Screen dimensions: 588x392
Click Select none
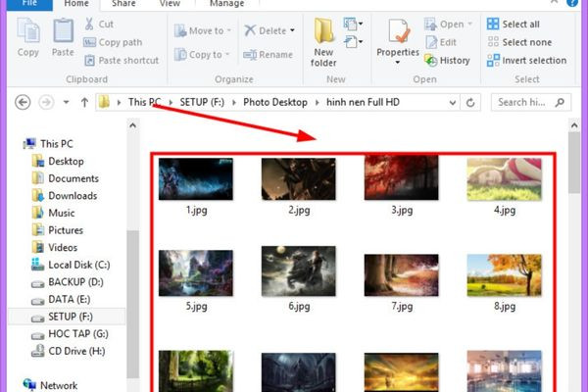tap(519, 42)
